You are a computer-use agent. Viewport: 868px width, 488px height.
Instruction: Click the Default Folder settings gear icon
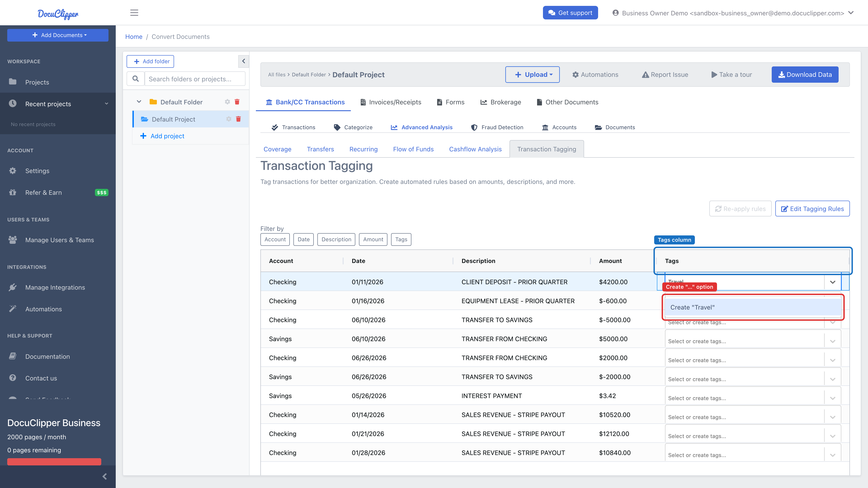click(227, 102)
